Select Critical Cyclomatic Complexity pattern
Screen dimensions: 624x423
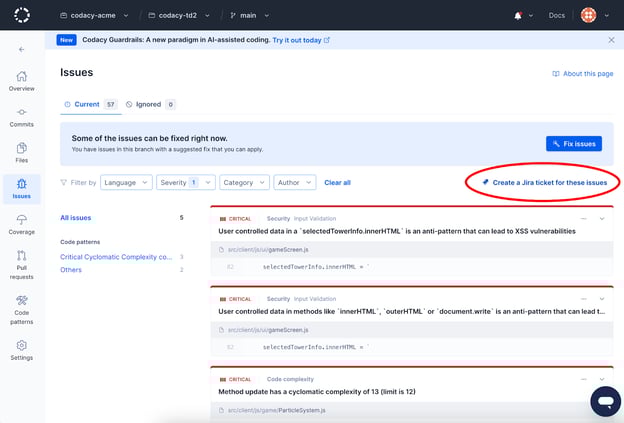coord(116,257)
